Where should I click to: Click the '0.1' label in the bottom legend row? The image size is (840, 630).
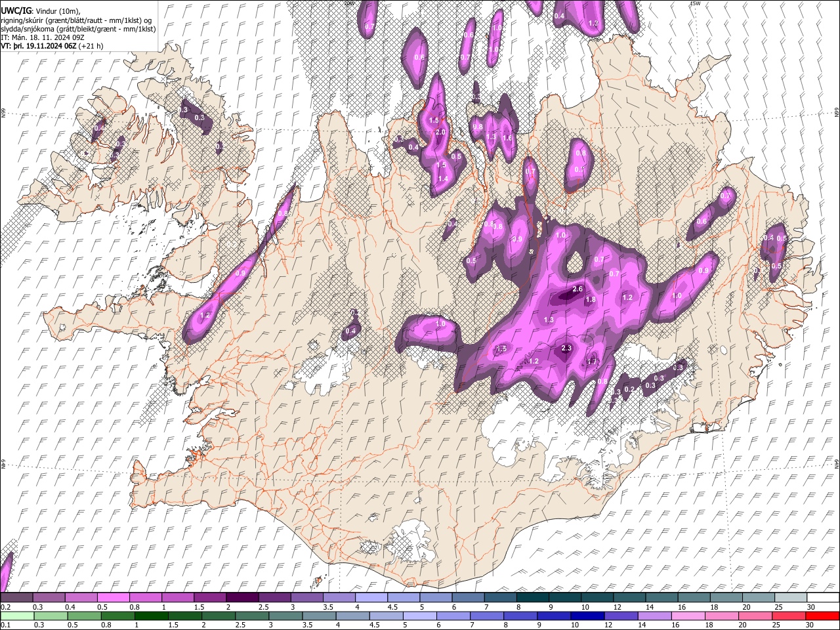coord(6,625)
